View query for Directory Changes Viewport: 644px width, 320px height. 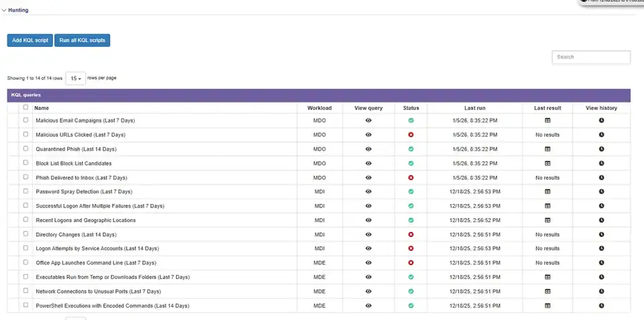[x=368, y=235]
